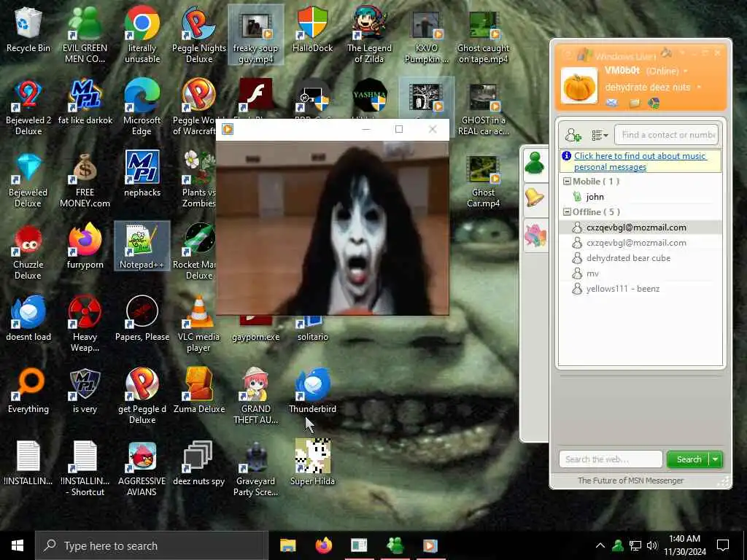Open 'deez nuts spy' shortcut
This screenshot has width=747, height=560.
[x=198, y=463]
